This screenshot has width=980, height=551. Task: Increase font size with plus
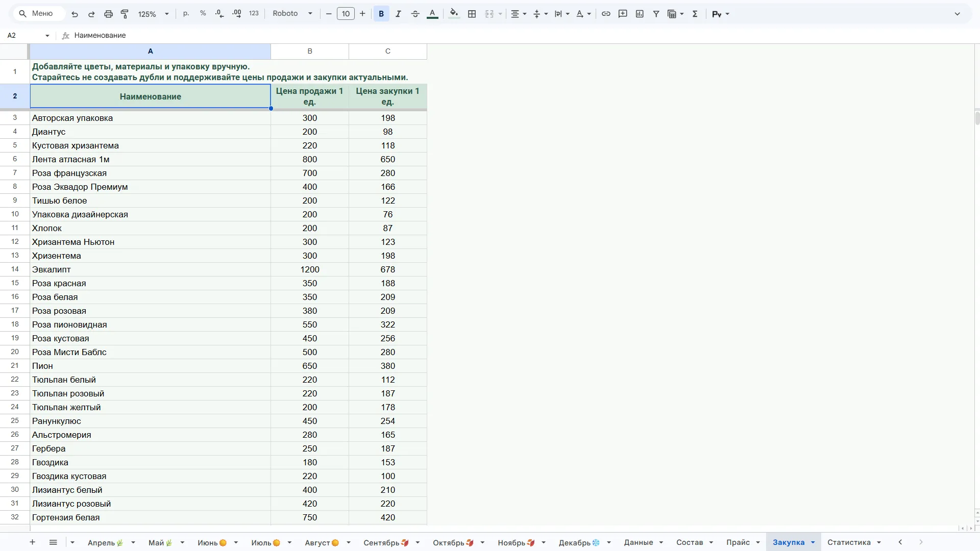click(362, 14)
